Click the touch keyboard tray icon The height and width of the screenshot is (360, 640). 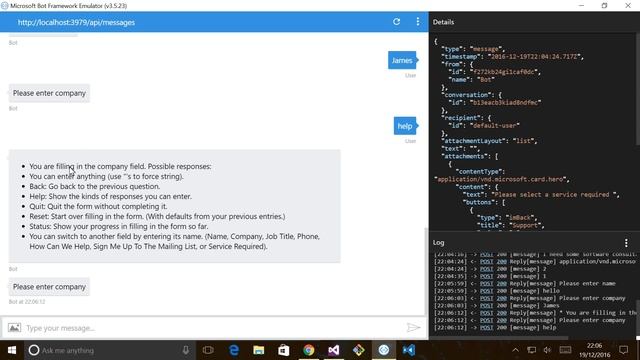coord(565,350)
